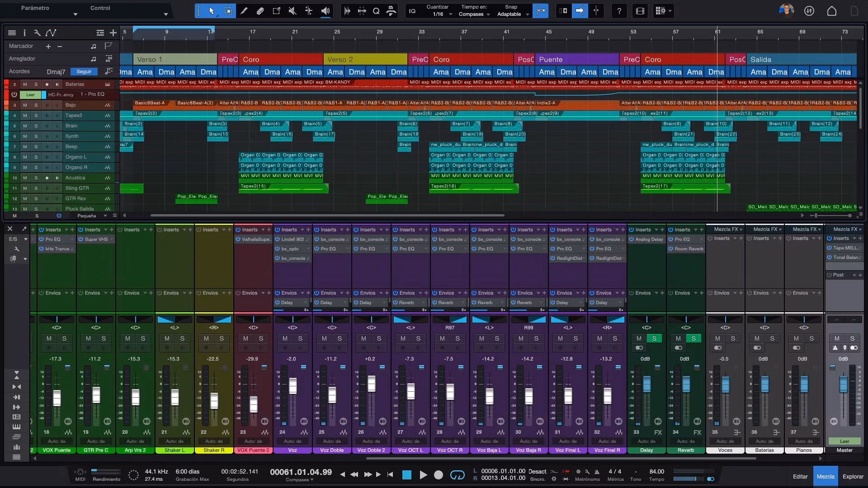The height and width of the screenshot is (488, 868).
Task: Select the Range selection tool
Action: click(x=228, y=10)
